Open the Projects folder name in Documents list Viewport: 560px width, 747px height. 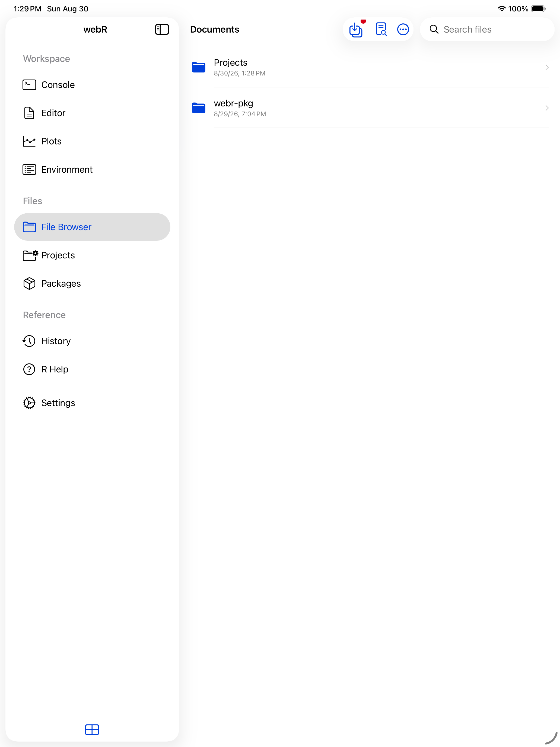(231, 62)
